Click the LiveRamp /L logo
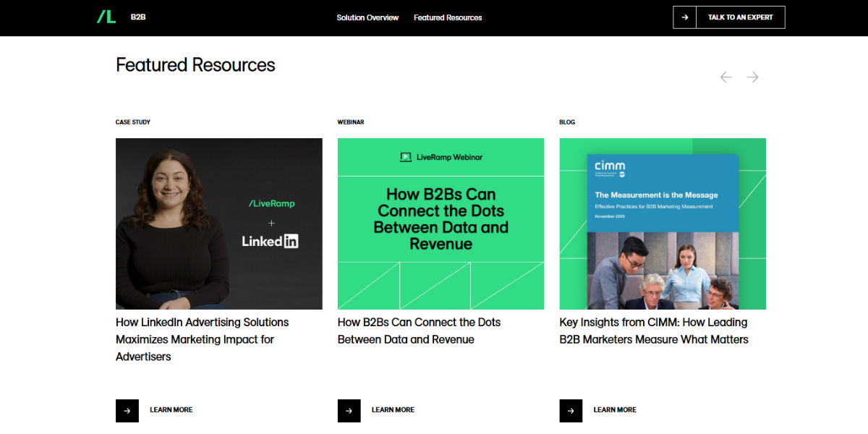Viewport: 868px width, 434px height. click(x=106, y=17)
